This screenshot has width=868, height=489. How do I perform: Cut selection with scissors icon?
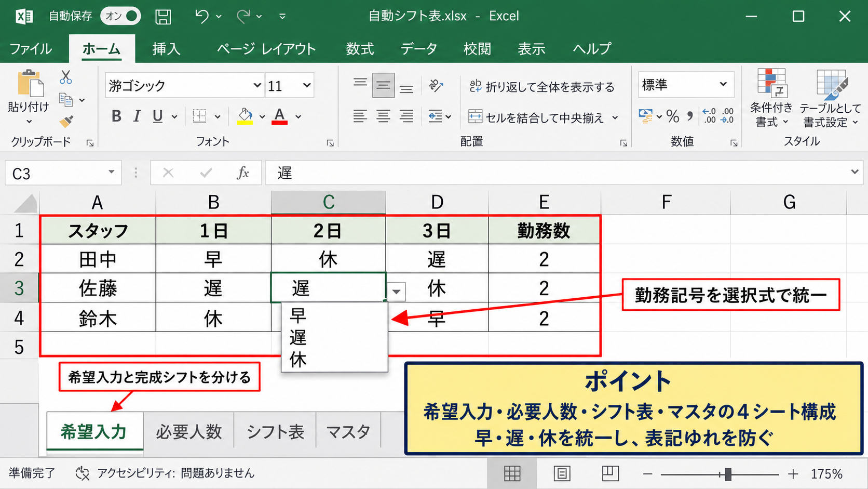click(x=66, y=77)
